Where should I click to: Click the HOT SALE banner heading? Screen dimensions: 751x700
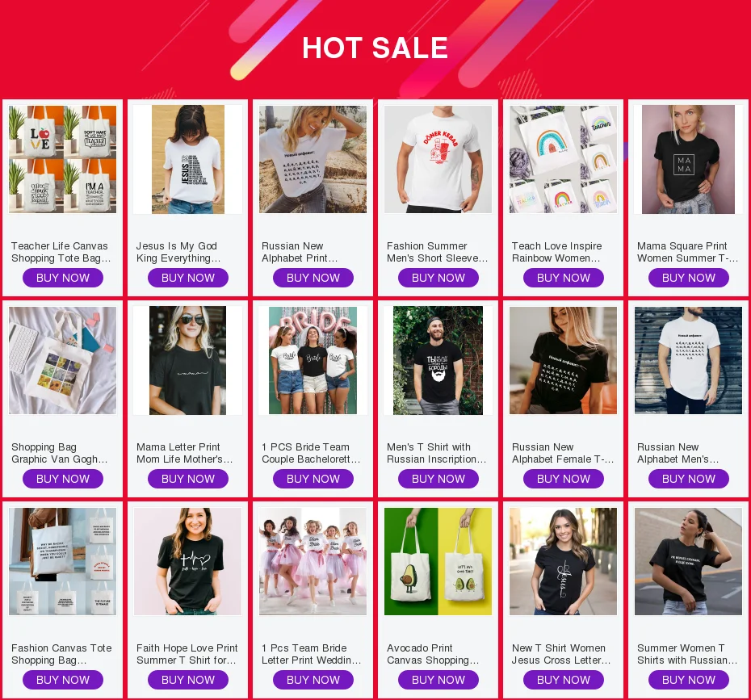(375, 48)
